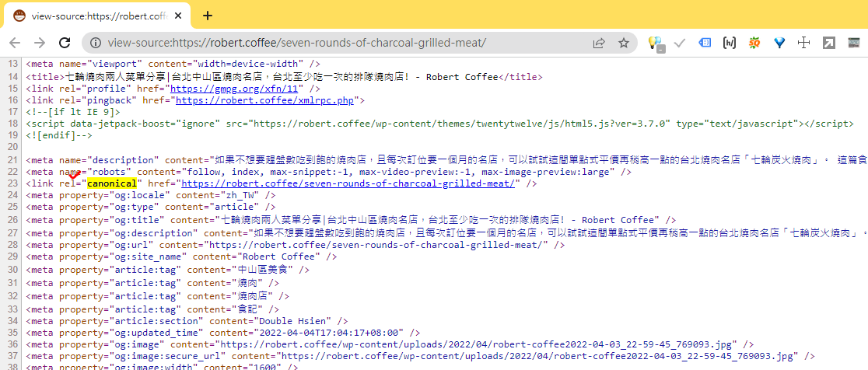Click the og:image line 36
Screen dimensions: 868x370
[x=389, y=344]
